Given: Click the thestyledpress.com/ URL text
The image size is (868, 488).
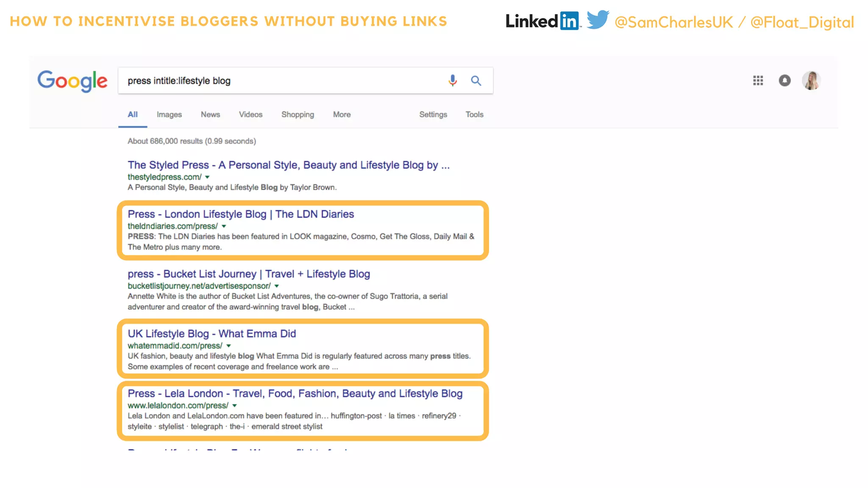Looking at the screenshot, I should (x=164, y=177).
